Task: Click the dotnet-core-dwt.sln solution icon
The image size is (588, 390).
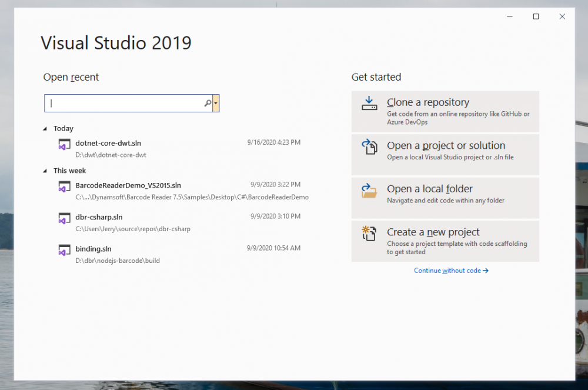Action: 64,145
